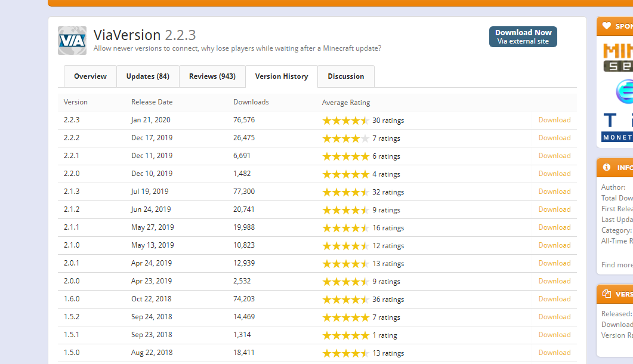
Task: Click the heart icon in the sponsor header
Action: 606,26
